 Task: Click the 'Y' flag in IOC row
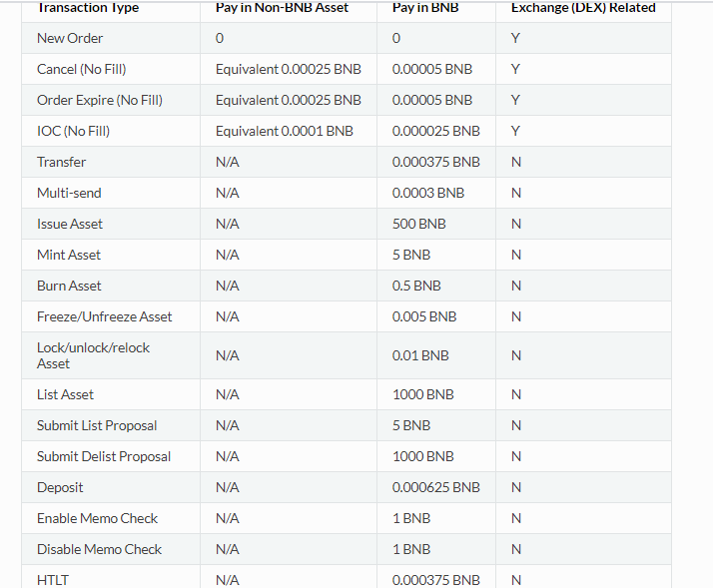(515, 131)
